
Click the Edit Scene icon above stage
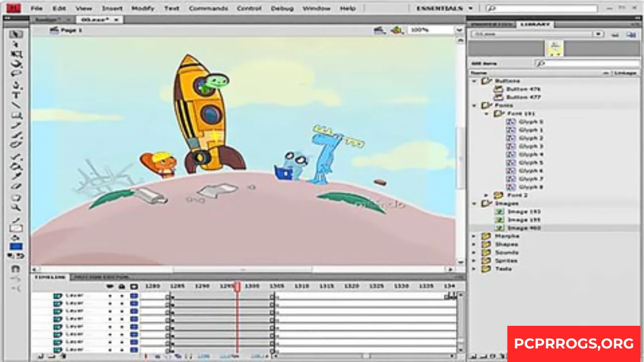[379, 30]
